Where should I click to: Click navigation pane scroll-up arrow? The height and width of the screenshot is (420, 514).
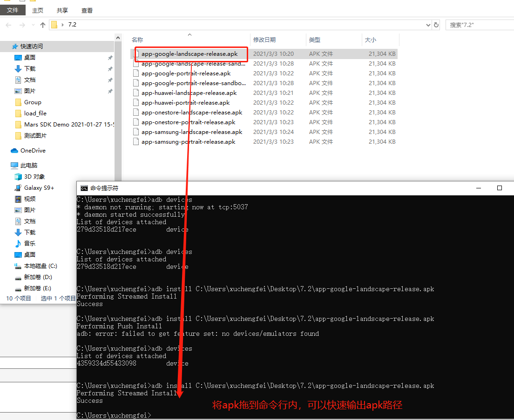point(118,38)
